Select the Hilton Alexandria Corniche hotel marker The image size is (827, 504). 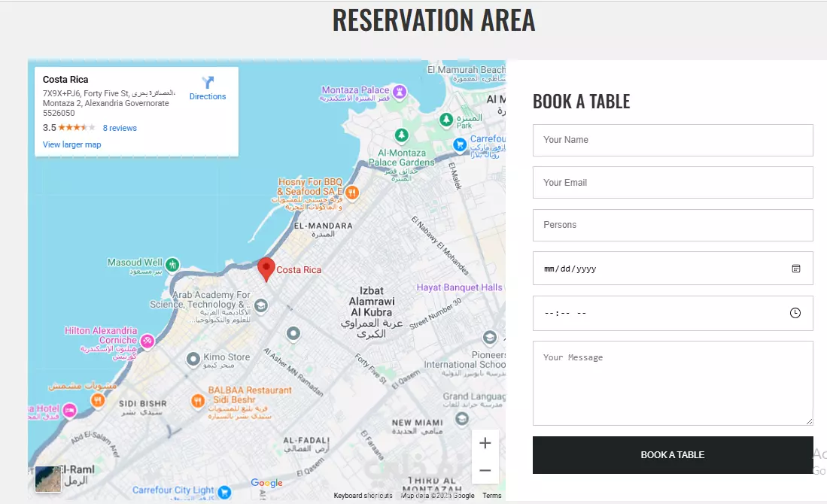pyautogui.click(x=147, y=341)
